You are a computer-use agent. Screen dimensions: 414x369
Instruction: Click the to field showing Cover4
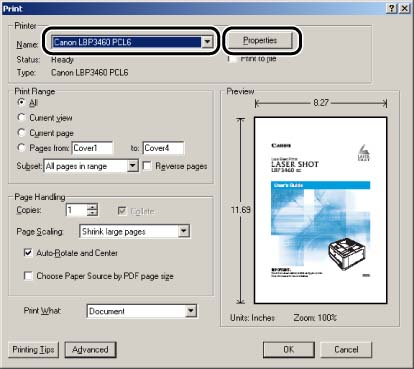(163, 148)
